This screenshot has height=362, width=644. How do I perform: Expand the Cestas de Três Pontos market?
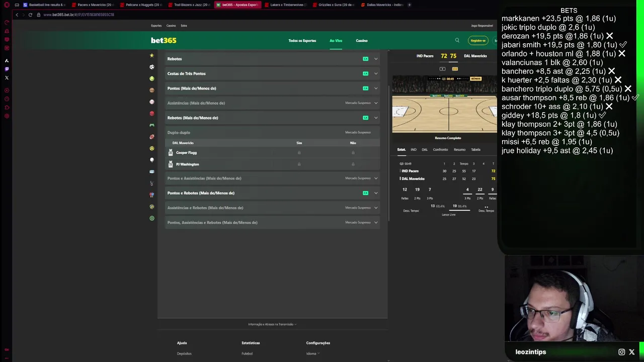click(x=273, y=73)
